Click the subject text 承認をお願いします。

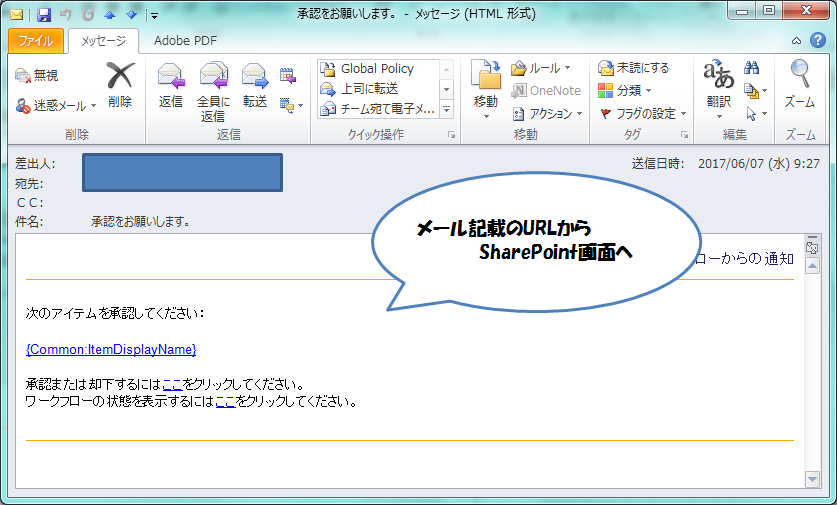(x=141, y=222)
